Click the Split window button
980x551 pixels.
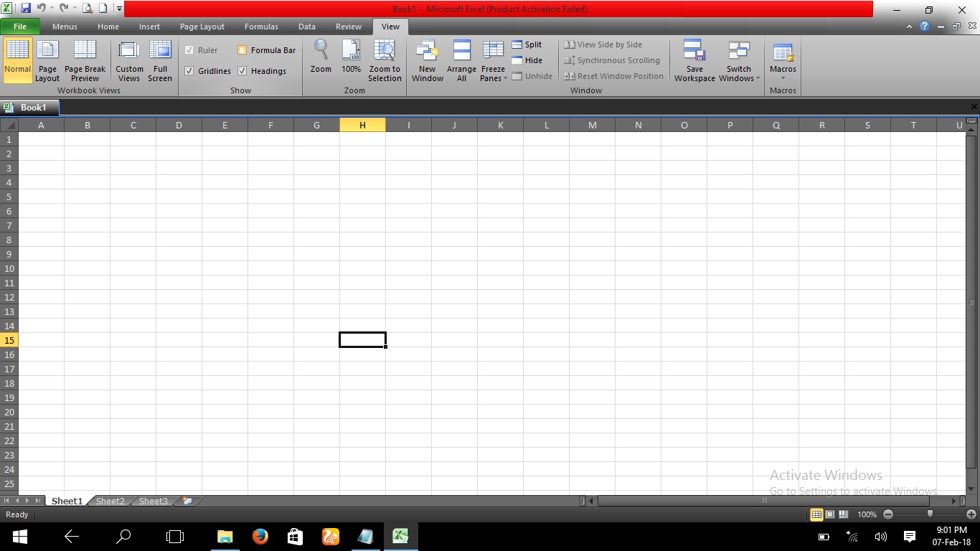pos(527,44)
